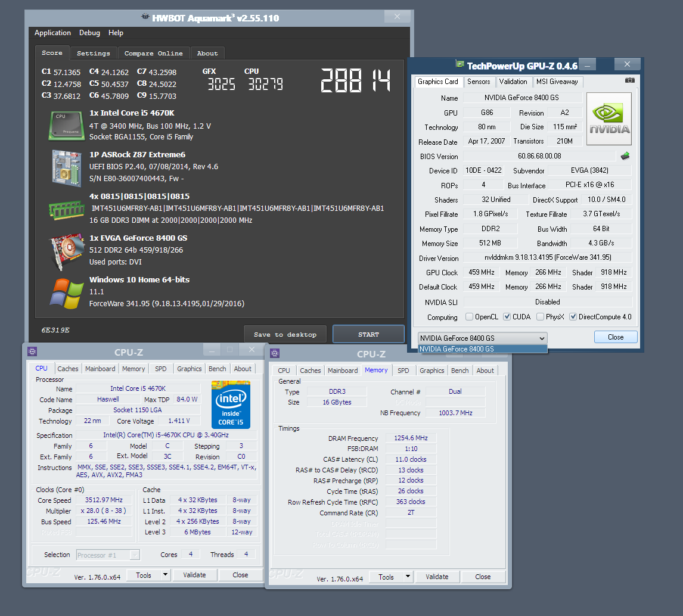Click the motherboard icon beside ASRock Z87 Extreme6
The height and width of the screenshot is (616, 683).
[x=66, y=167]
